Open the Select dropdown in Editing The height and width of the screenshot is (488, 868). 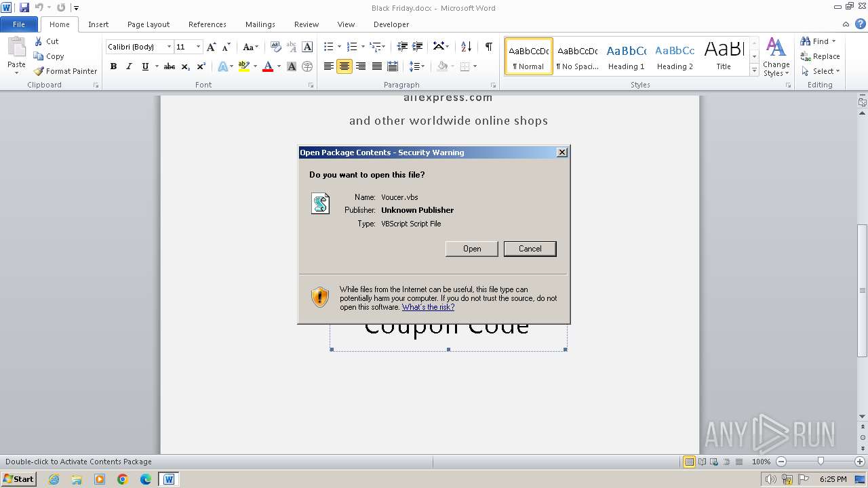(x=821, y=71)
